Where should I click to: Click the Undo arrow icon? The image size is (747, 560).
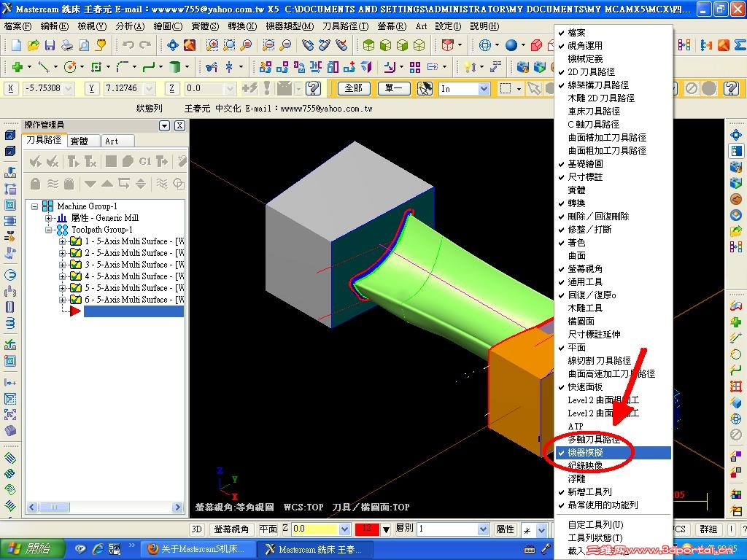[128, 45]
